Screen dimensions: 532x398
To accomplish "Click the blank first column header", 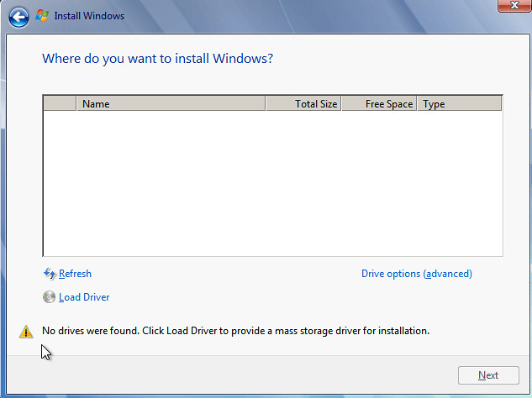I will pyautogui.click(x=60, y=104).
